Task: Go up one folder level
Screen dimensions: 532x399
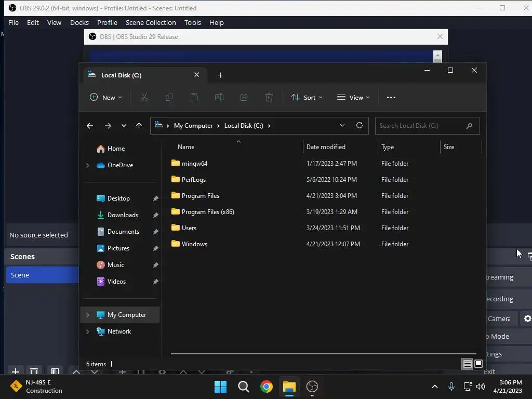Action: point(139,126)
